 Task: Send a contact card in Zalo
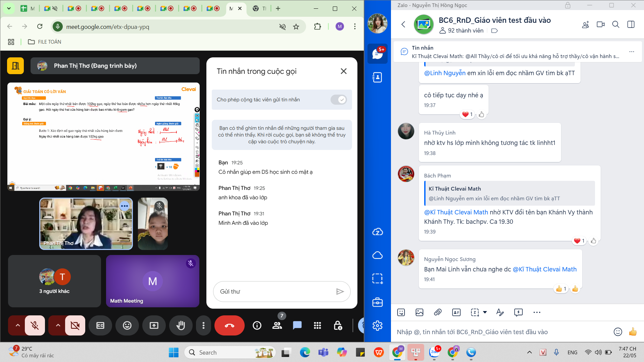(456, 312)
